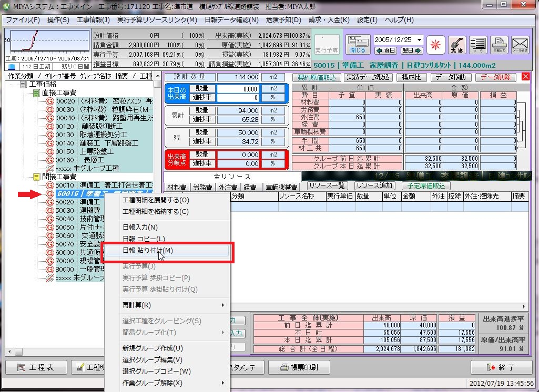Click the disabled 実行予算 icon button
Viewport: 539px width, 392px height.
327,45
